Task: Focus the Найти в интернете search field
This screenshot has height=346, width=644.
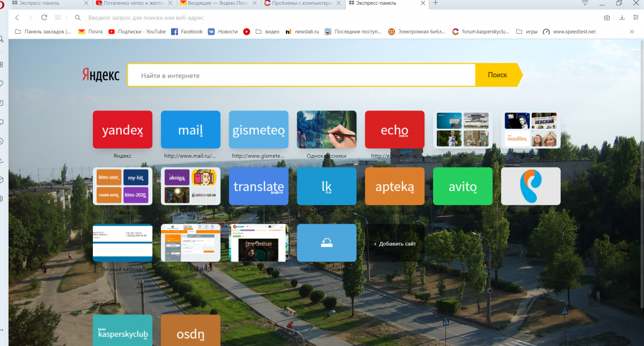Action: click(x=302, y=75)
